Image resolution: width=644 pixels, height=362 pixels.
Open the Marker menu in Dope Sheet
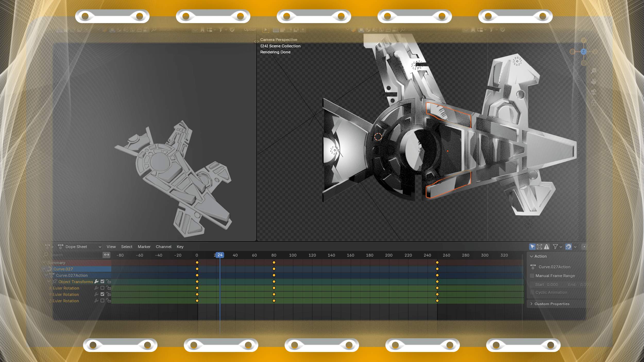[144, 247]
